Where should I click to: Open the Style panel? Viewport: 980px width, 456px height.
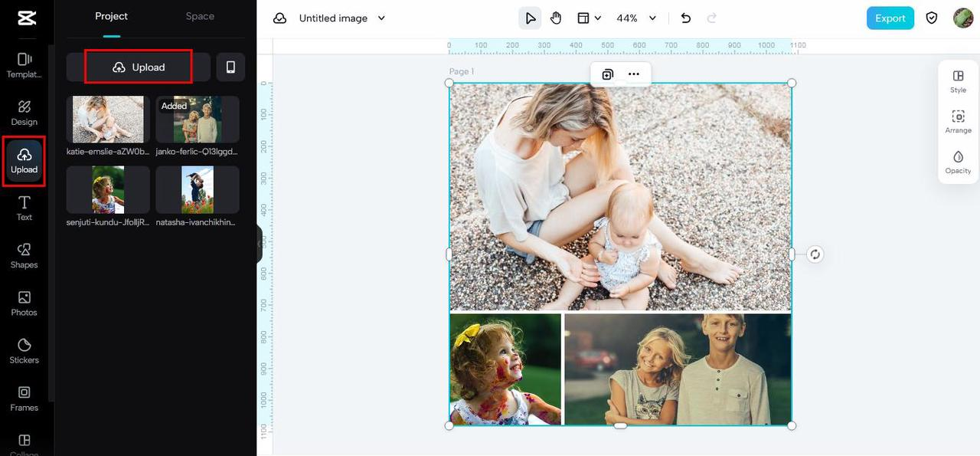click(x=958, y=81)
